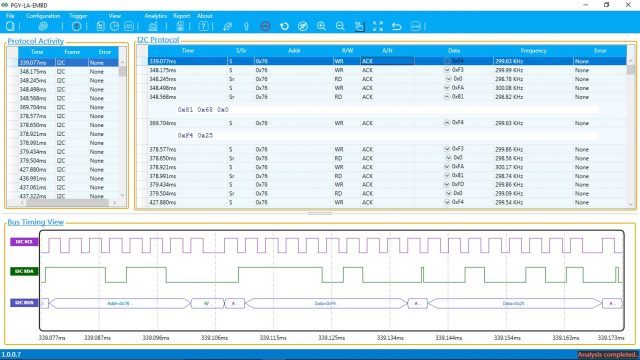Click the Frequency column header
Screen dimensions: 640x360
(x=533, y=51)
